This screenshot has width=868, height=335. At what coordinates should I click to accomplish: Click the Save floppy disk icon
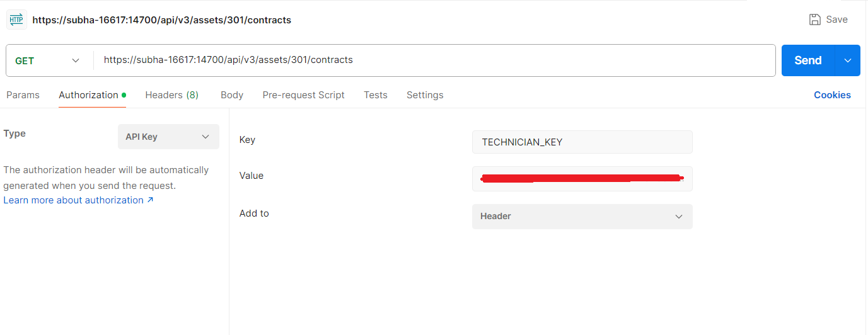coord(815,20)
